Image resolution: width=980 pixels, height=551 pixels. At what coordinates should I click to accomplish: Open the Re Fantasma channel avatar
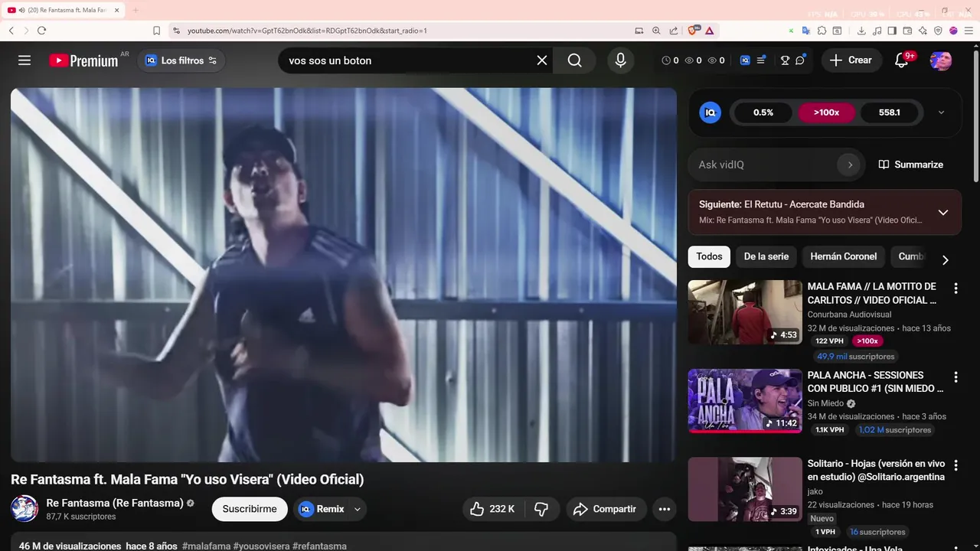[24, 509]
